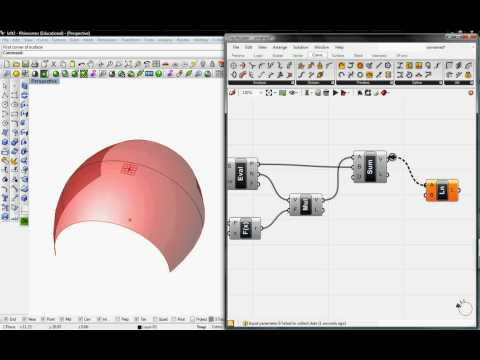Click the canvas compass widget at bottom right

click(x=464, y=307)
